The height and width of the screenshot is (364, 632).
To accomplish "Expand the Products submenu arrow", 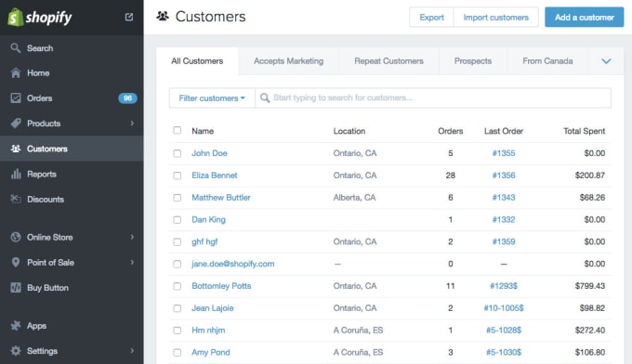I will tap(132, 123).
